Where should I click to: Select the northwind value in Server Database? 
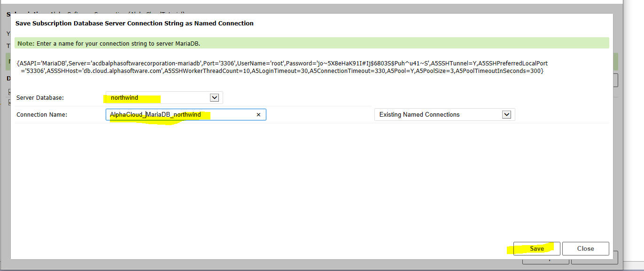124,97
